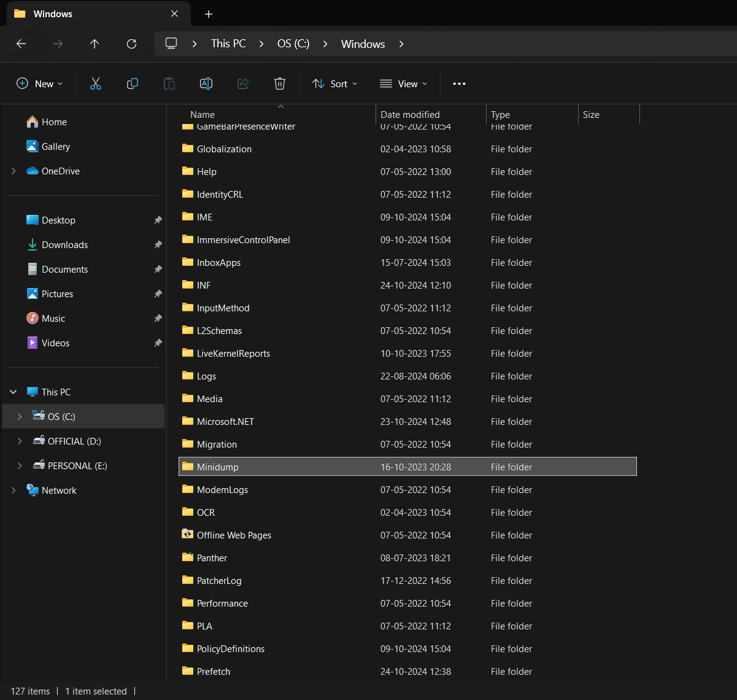Expand the Network tree node
Viewport: 737px width, 700px height.
(14, 491)
